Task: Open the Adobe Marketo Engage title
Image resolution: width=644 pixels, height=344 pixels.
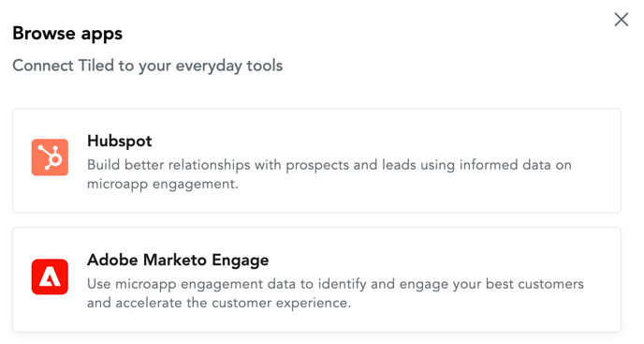Action: pyautogui.click(x=178, y=260)
